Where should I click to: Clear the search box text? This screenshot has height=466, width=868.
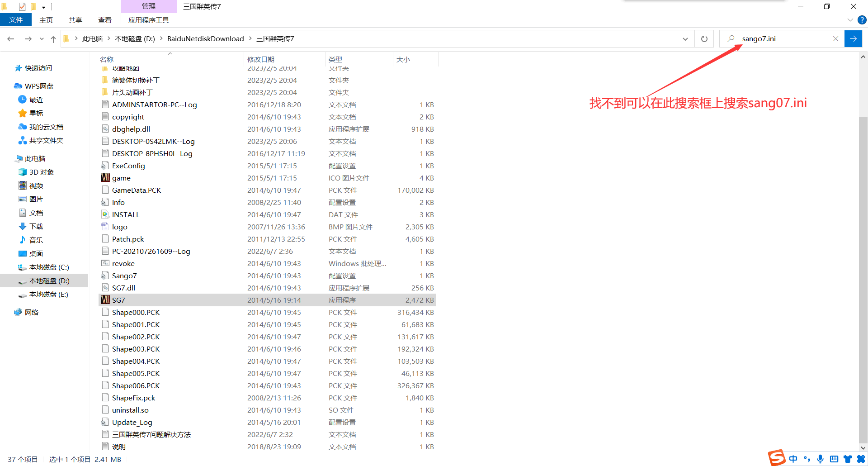835,39
